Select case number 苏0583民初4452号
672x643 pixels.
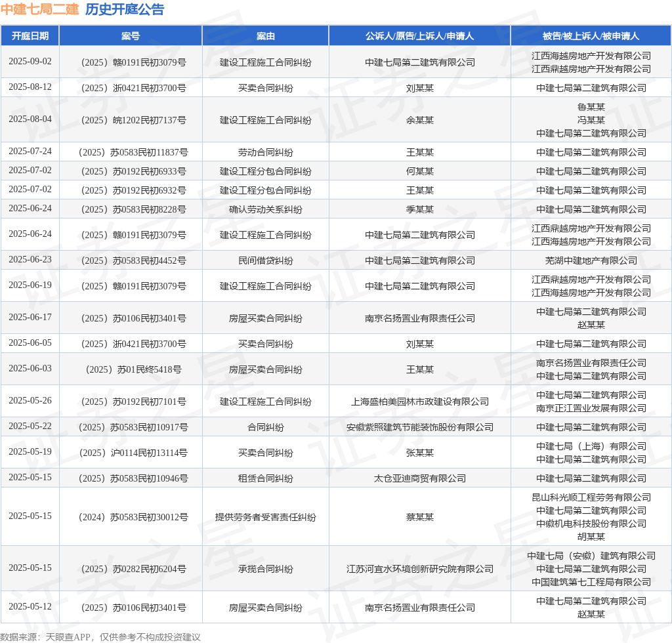pos(134,260)
